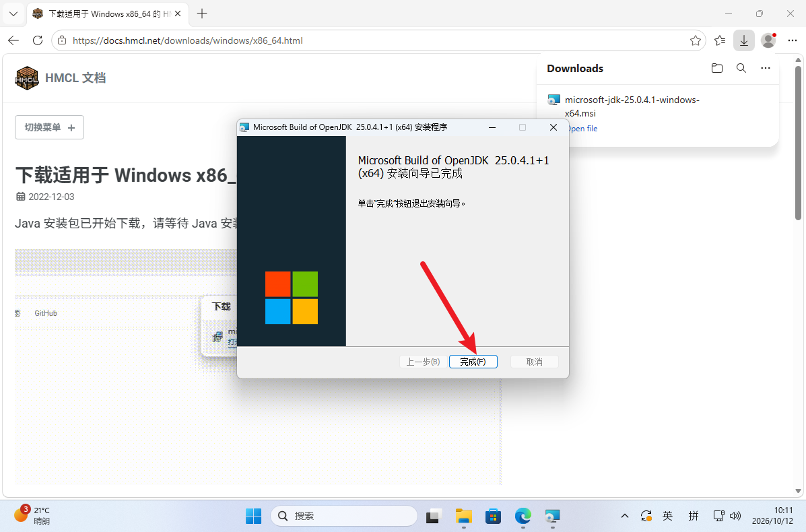Select the installer icon on the taskbar
Viewport: 806px width, 532px height.
pos(553,516)
